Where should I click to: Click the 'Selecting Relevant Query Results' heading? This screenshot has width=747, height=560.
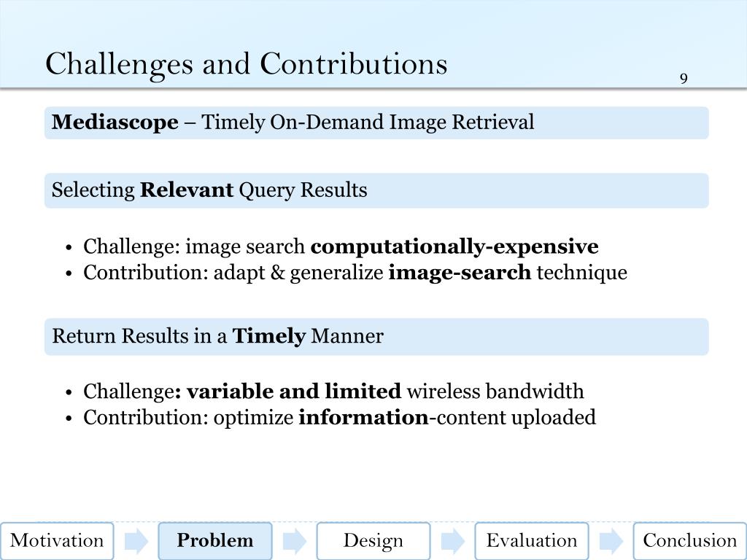click(x=376, y=190)
